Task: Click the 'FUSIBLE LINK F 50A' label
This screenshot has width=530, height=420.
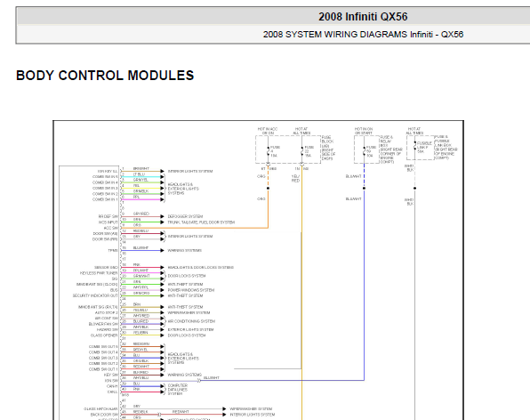Action: (x=424, y=148)
